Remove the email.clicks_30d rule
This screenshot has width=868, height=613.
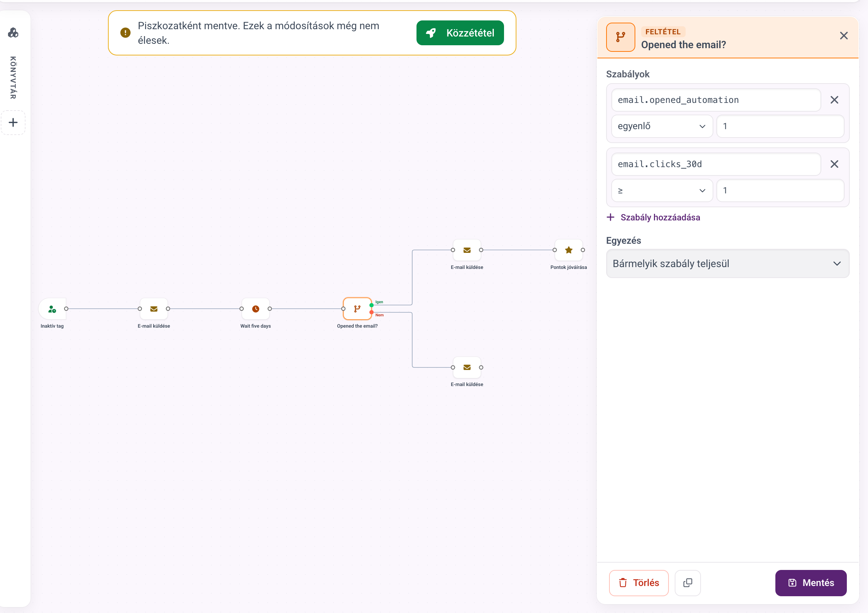(834, 164)
